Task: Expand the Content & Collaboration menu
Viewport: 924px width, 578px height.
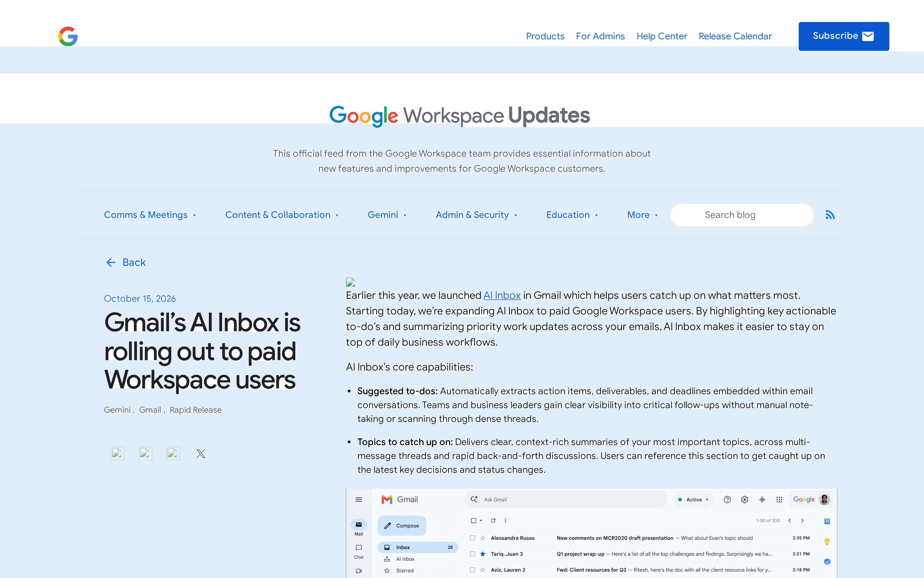Action: 282,215
